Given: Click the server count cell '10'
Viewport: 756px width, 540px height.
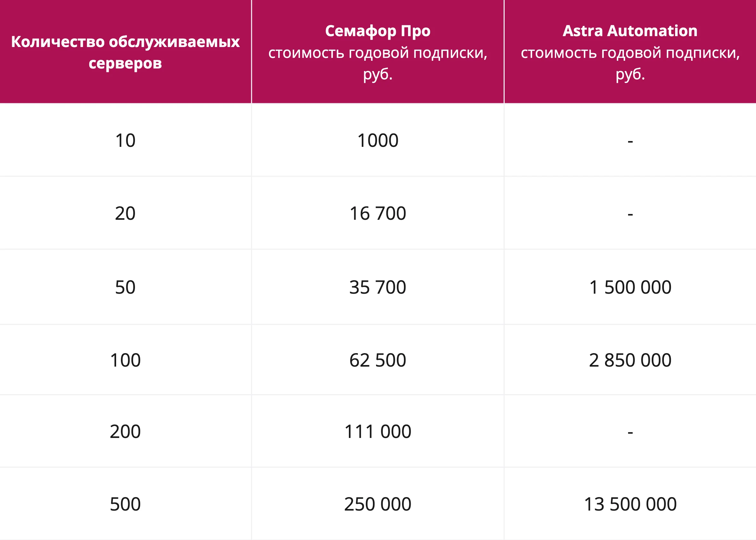Looking at the screenshot, I should (125, 140).
